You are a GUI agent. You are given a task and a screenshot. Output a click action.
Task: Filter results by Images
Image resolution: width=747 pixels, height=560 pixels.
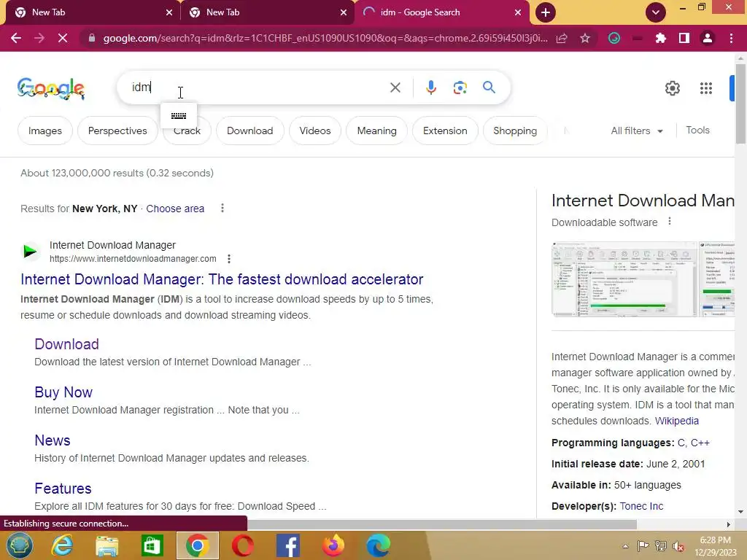[x=45, y=131]
